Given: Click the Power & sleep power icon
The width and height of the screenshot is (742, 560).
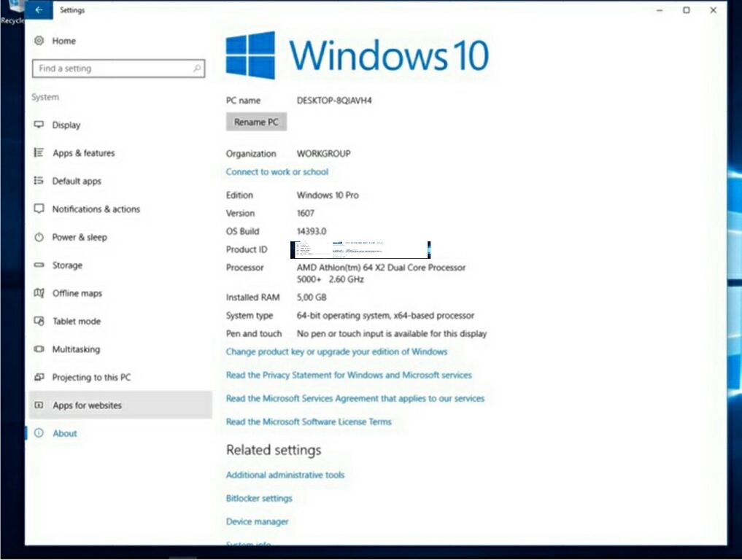Looking at the screenshot, I should coord(39,237).
